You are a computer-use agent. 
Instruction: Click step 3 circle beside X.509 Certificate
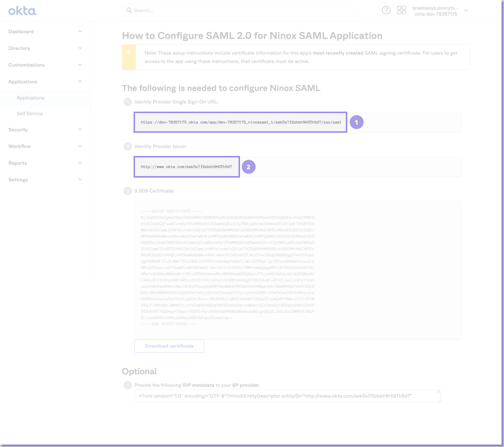(127, 191)
